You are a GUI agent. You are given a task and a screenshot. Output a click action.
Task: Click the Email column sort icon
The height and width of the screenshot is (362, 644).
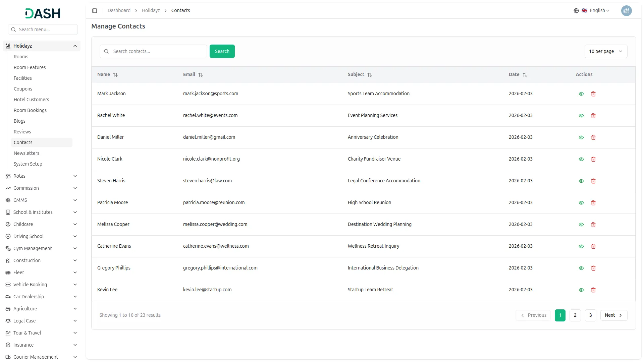[x=201, y=75]
